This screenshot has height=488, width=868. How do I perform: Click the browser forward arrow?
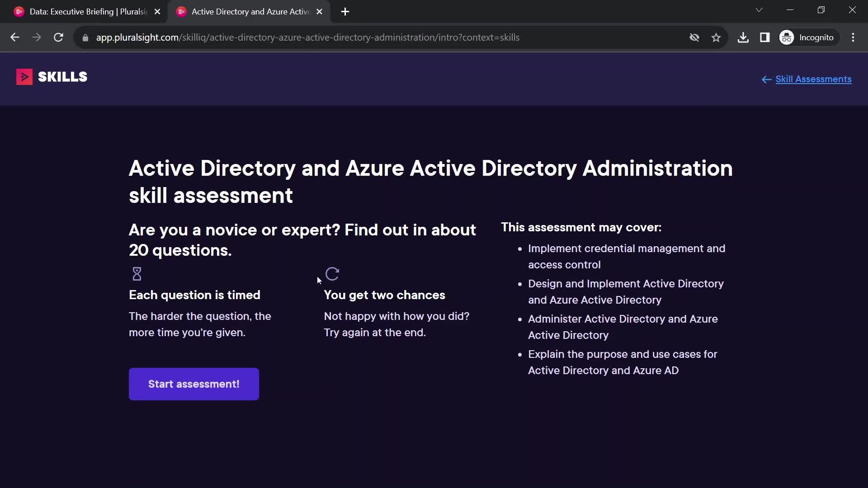(37, 38)
